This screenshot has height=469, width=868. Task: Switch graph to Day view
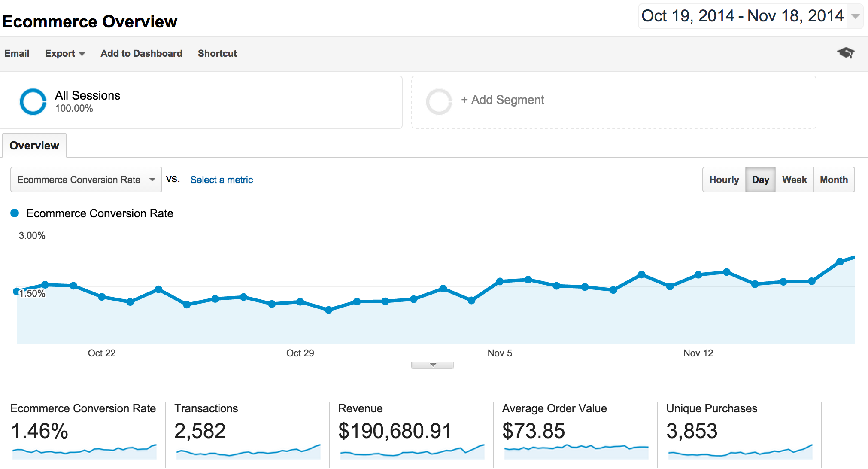pyautogui.click(x=761, y=180)
